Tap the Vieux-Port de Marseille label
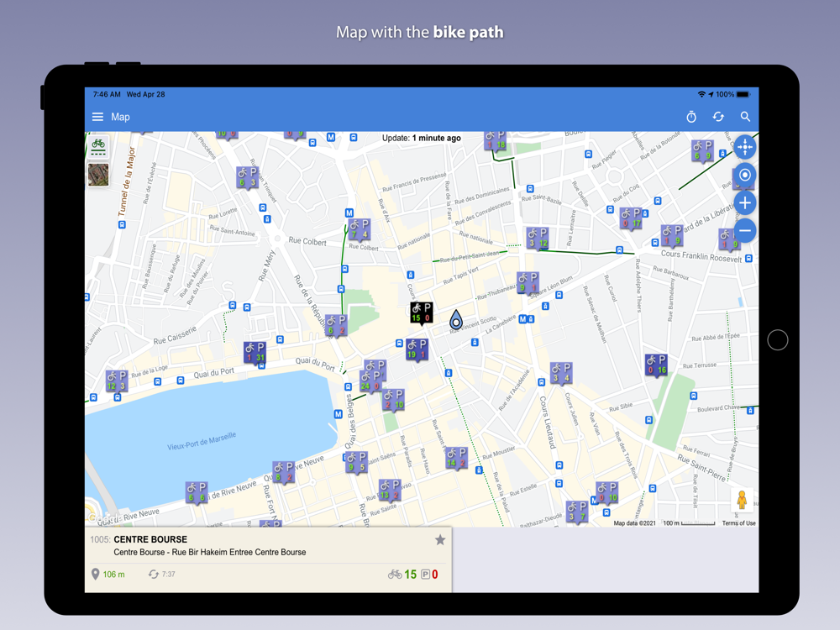Screen dimensions: 840x630 (202, 442)
